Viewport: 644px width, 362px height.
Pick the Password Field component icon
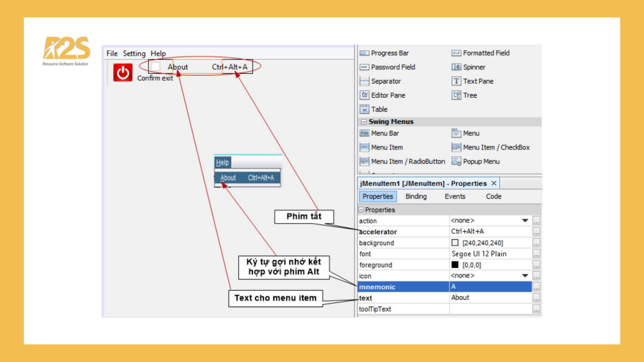point(364,67)
